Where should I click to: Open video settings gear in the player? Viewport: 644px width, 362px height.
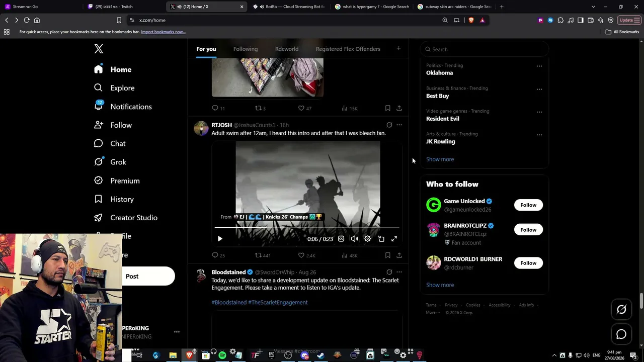pos(367,239)
